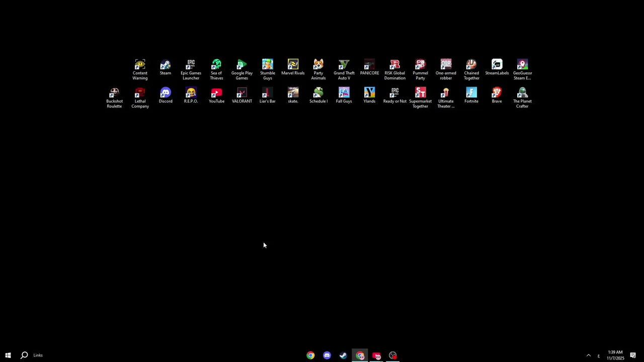
Task: Click the StreamLabels desktop shortcut
Action: point(497,67)
